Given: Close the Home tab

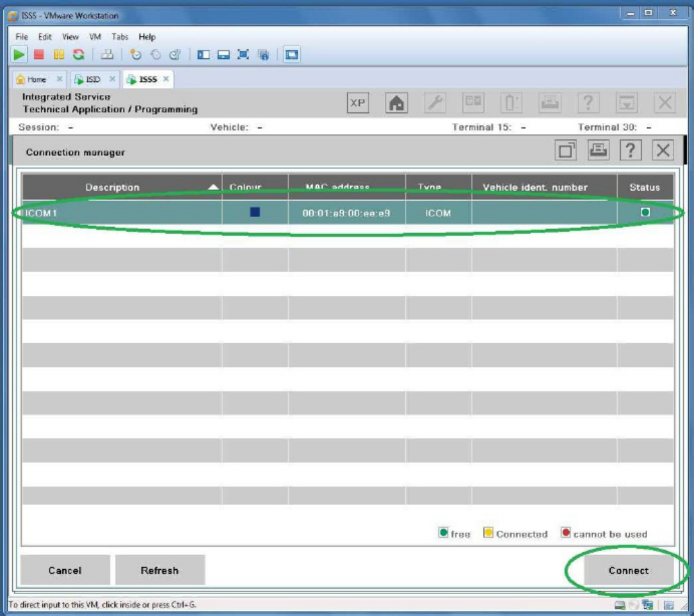Looking at the screenshot, I should click(59, 79).
